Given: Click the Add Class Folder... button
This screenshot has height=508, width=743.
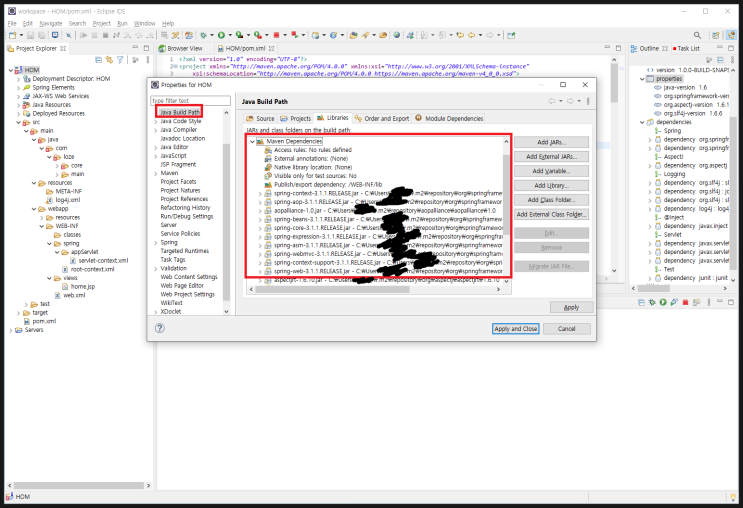Looking at the screenshot, I should pyautogui.click(x=552, y=200).
